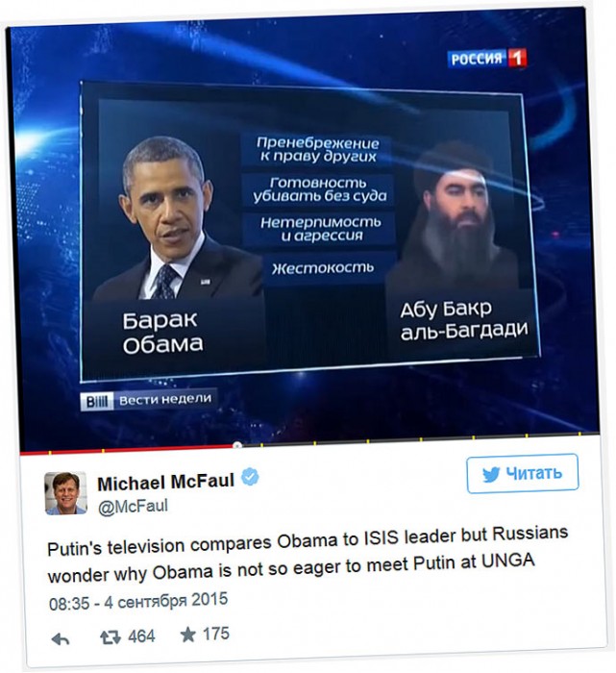Click the favorite star icon
Screen dimensions: 616x673
188,635
